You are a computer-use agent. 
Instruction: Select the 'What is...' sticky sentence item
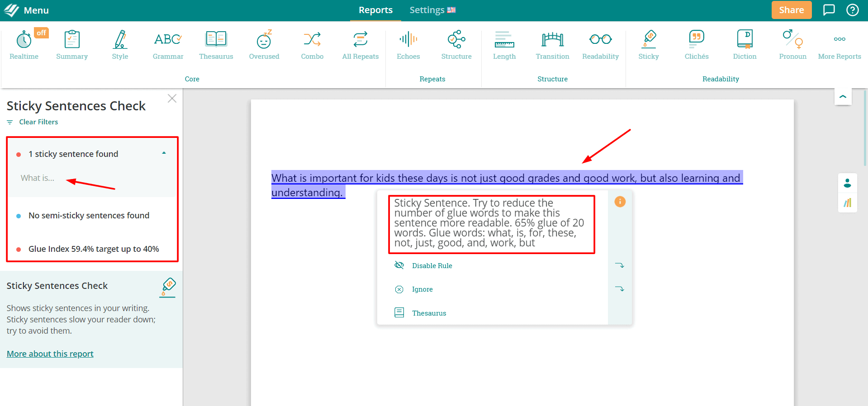pos(38,178)
